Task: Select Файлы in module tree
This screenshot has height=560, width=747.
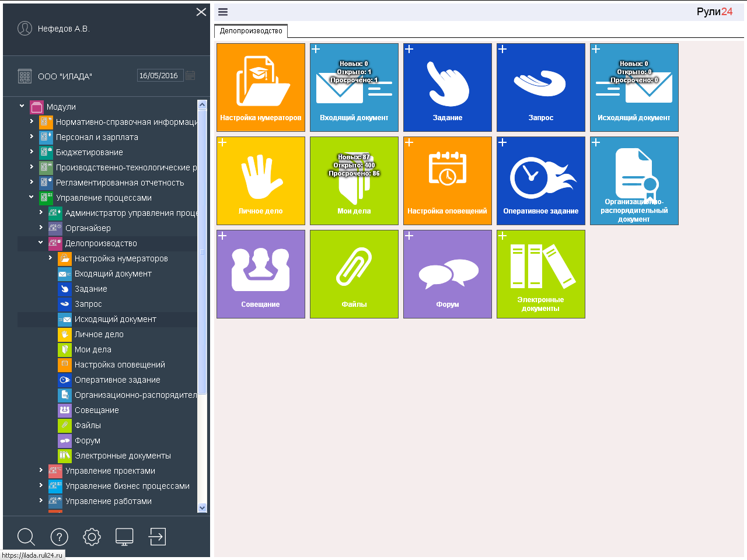Action: (88, 425)
